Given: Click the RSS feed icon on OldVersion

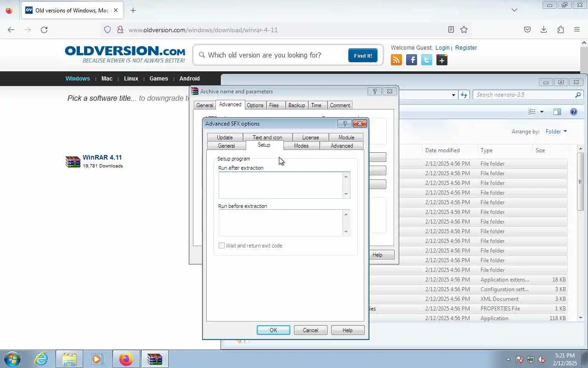Looking at the screenshot, I should pyautogui.click(x=396, y=60).
